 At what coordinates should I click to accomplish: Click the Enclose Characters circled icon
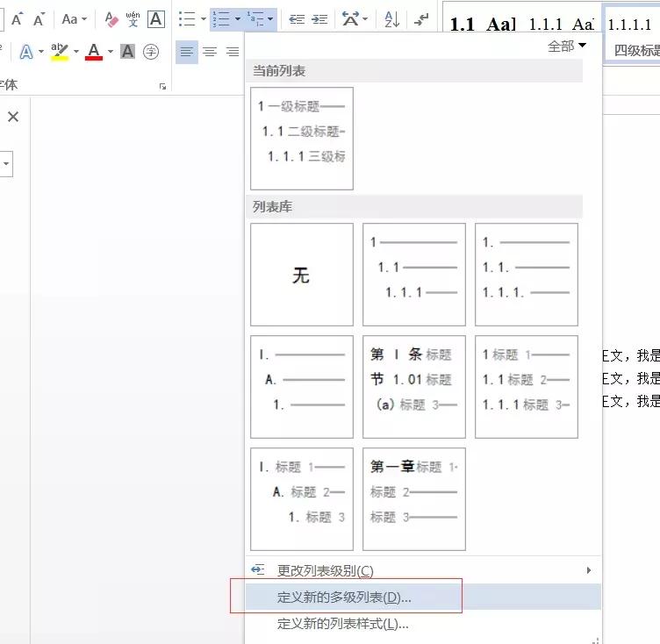(x=151, y=52)
